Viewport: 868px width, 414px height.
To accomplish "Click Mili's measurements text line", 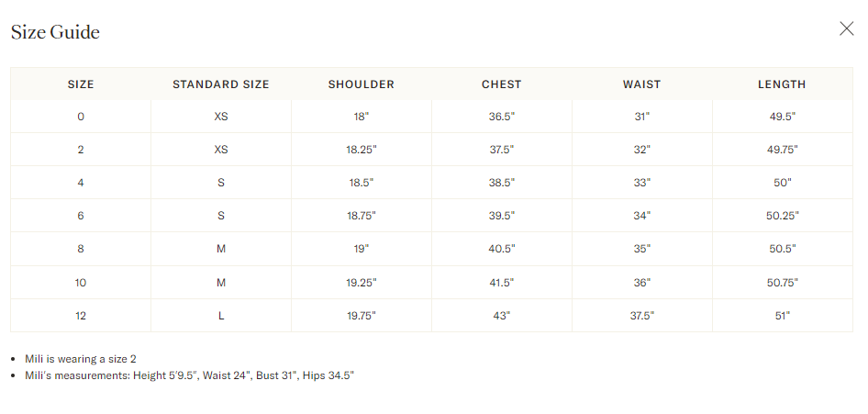I will (189, 375).
